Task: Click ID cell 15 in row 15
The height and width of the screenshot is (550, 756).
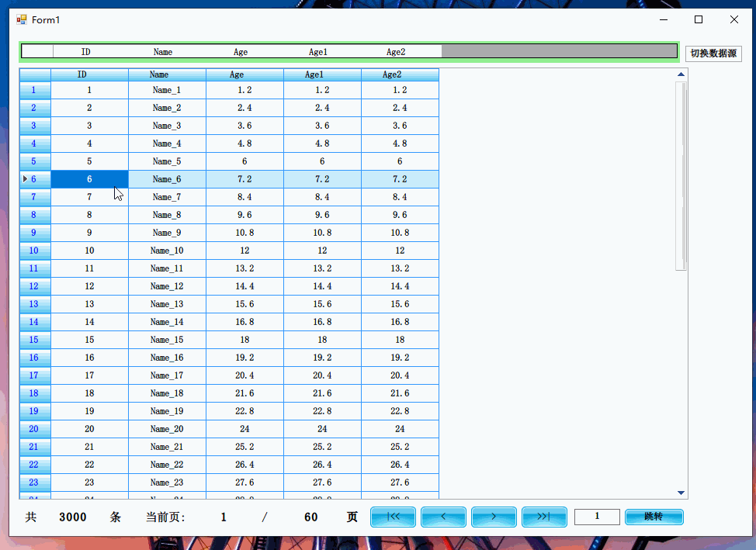Action: (90, 340)
